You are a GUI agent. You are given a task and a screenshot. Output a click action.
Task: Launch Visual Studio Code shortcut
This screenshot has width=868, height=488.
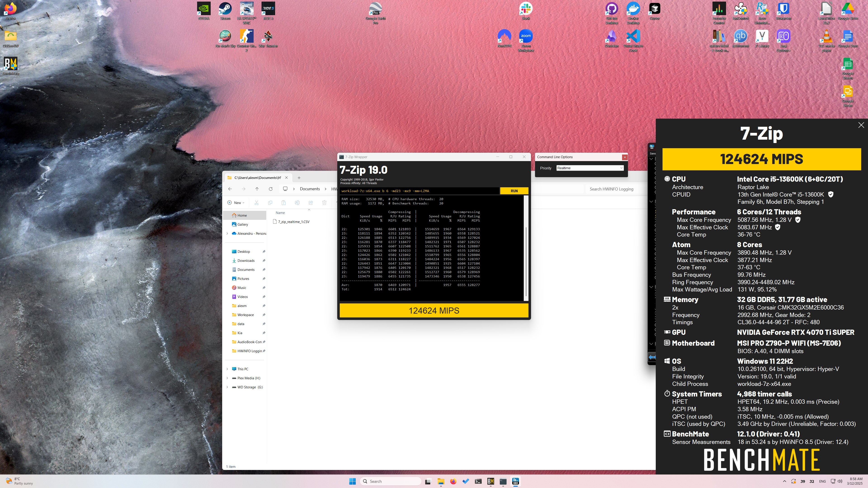[x=633, y=40]
